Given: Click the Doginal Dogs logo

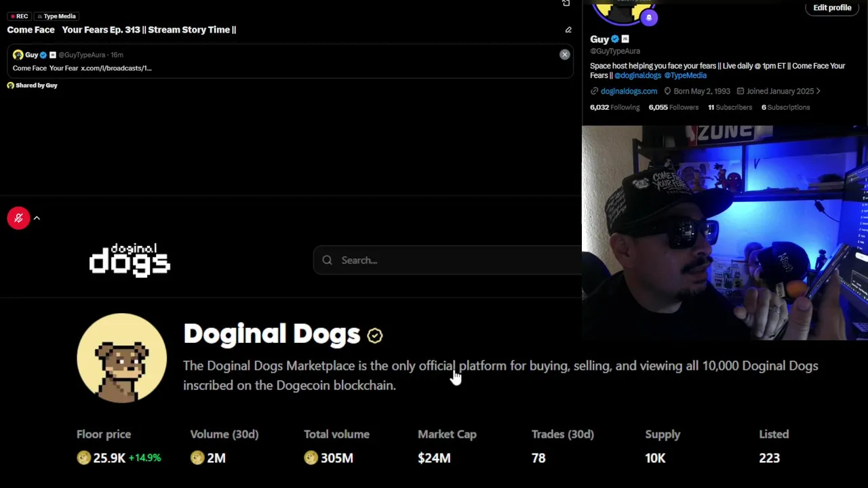Looking at the screenshot, I should pos(130,260).
